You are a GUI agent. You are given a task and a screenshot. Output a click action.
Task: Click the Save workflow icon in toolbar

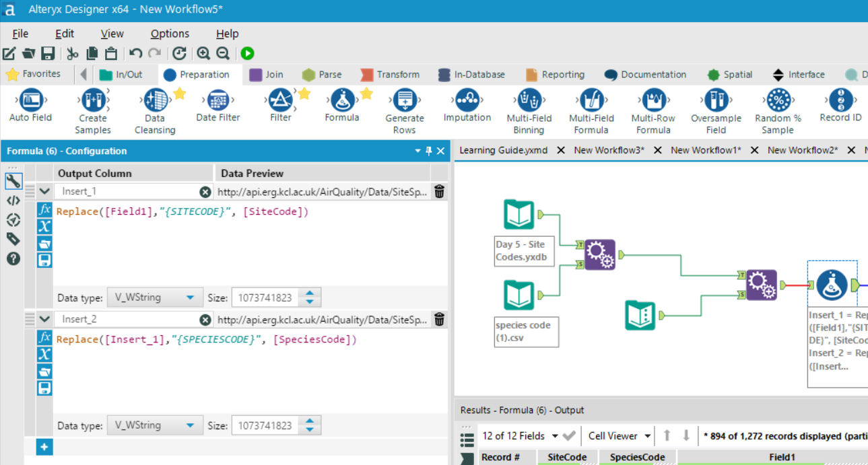coord(48,54)
